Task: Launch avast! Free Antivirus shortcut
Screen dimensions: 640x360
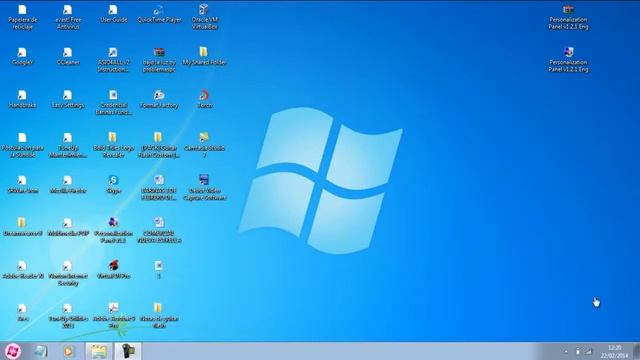Action: point(68,17)
